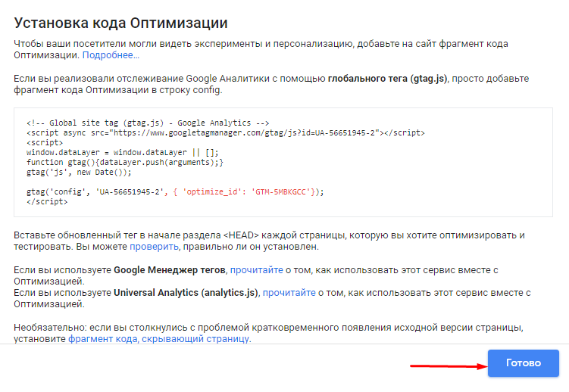Click the 'UA-56651945-2' value in config line
Image resolution: width=569 pixels, height=392 pixels.
point(130,191)
